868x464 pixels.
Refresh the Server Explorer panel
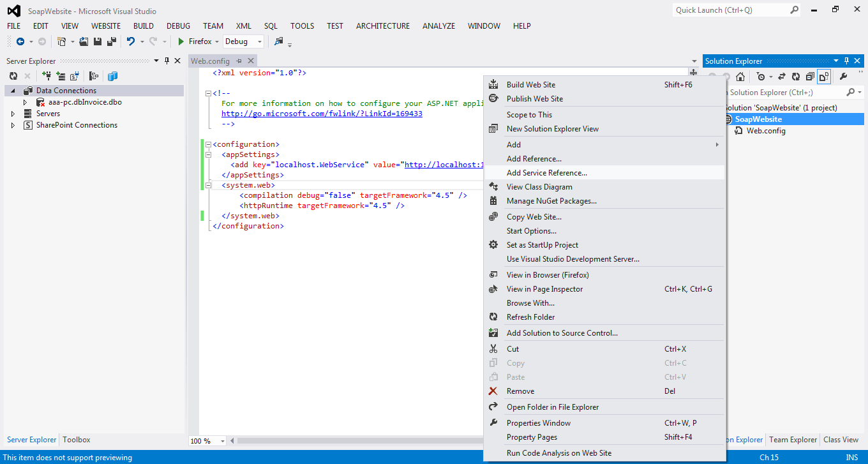(13, 76)
